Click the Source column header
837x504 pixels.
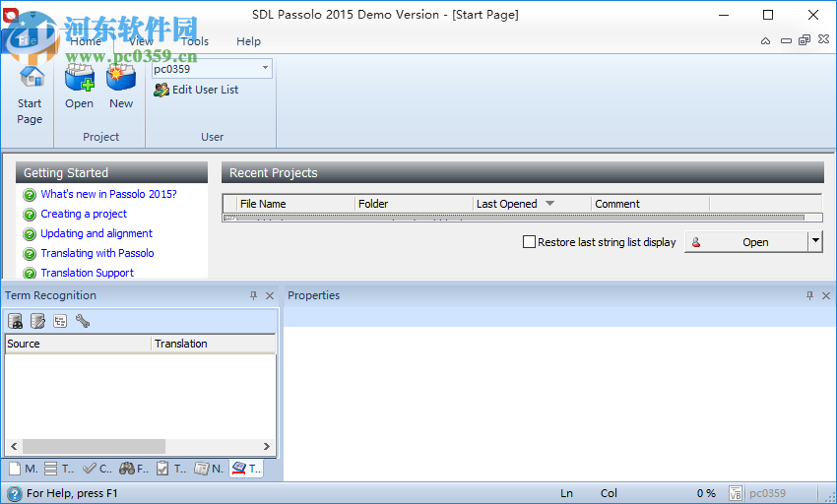click(x=78, y=344)
